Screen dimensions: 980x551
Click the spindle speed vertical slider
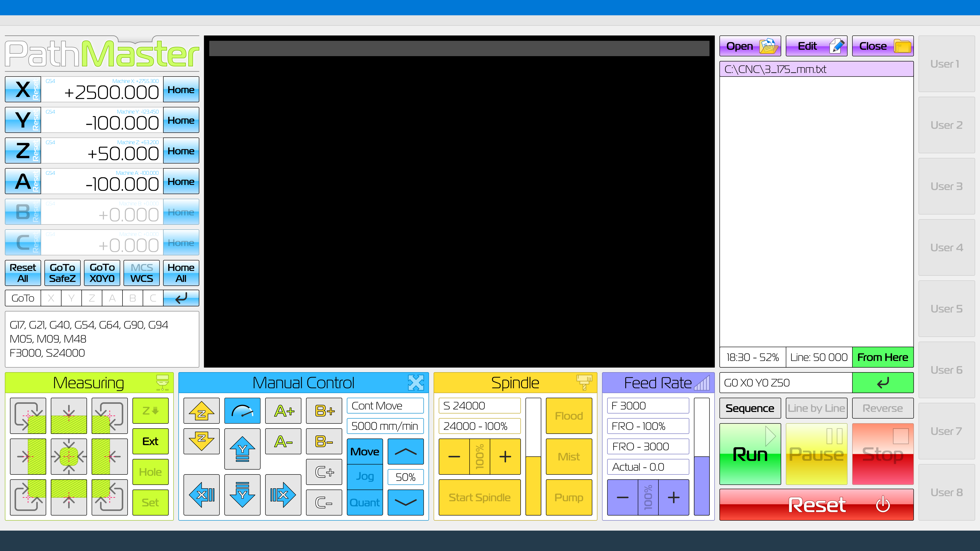pos(533,456)
